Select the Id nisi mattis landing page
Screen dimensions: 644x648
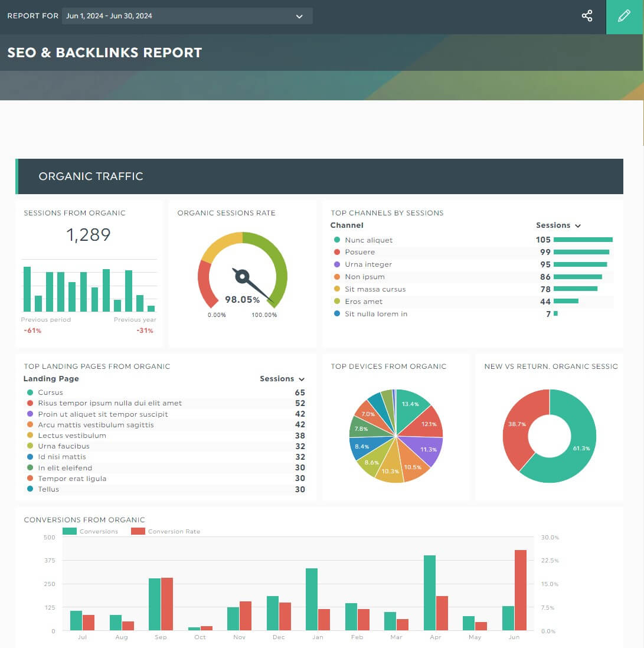[165, 457]
